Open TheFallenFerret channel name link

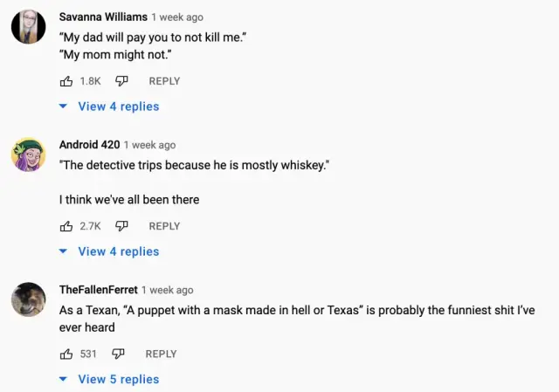97,290
